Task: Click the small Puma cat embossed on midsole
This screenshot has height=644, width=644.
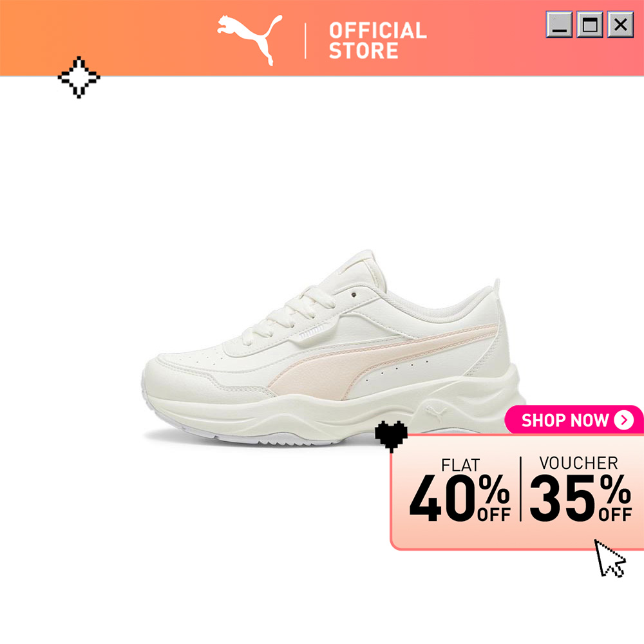Action: 437,413
